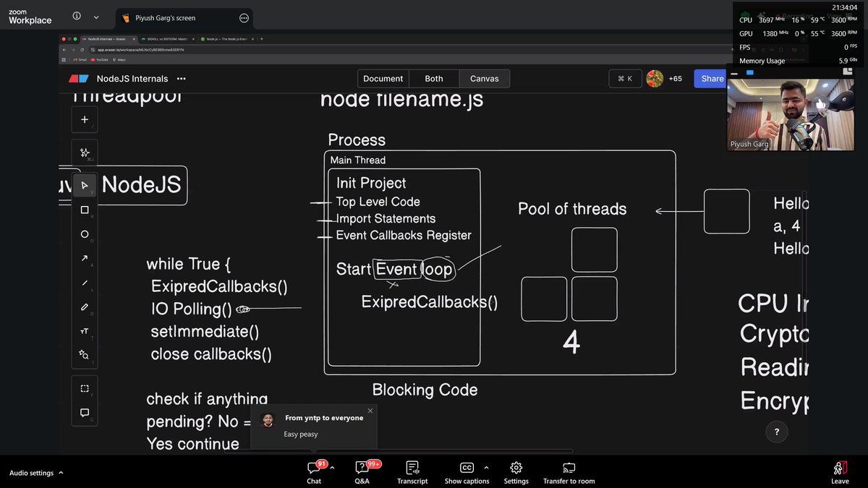
Task: Open Zoom Settings gear
Action: tap(516, 473)
